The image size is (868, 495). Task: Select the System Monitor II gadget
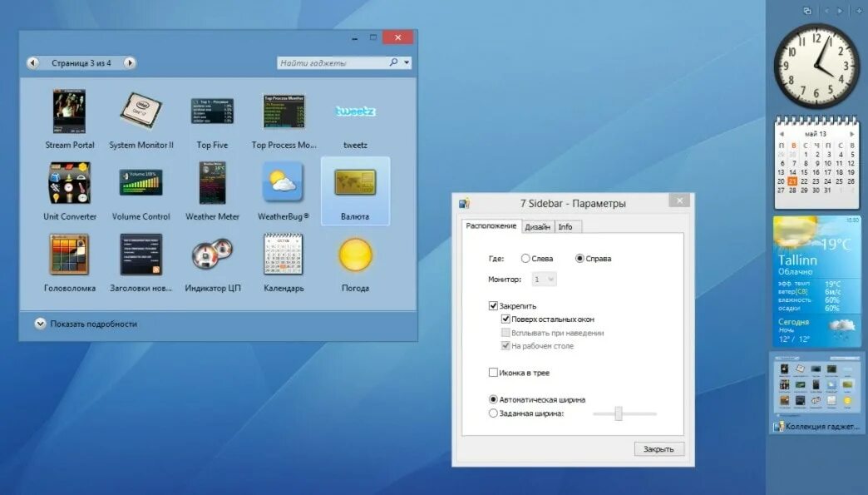pyautogui.click(x=141, y=118)
